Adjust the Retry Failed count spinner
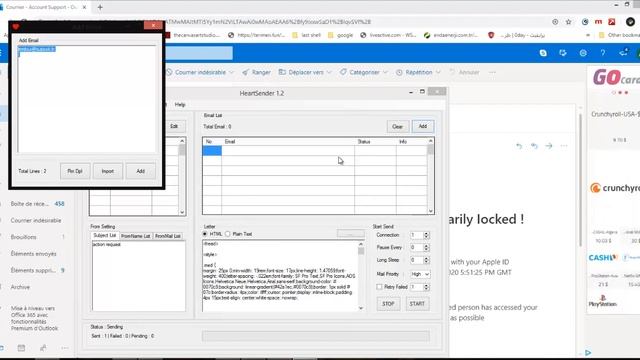Screen dimensions: 640x360 (427, 287)
